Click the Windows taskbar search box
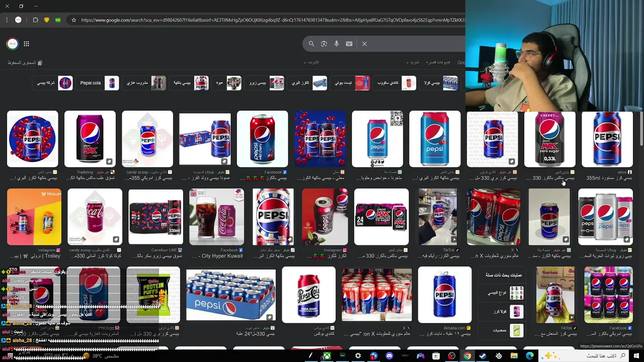Image resolution: width=644 pixels, height=362 pixels. pos(584,356)
